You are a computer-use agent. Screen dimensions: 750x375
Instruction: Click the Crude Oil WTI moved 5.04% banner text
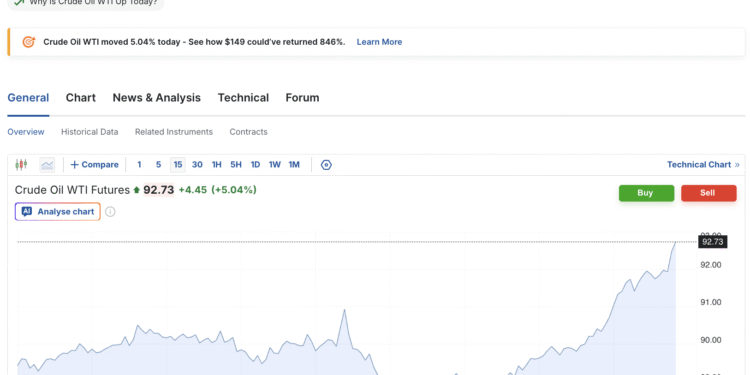(x=194, y=42)
